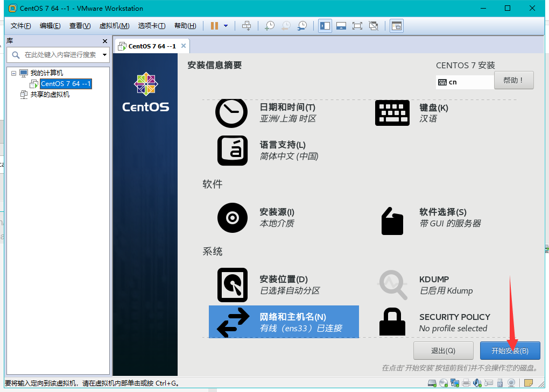This screenshot has height=392, width=549.
Task: Click the No profile selected text
Action: pos(453,329)
